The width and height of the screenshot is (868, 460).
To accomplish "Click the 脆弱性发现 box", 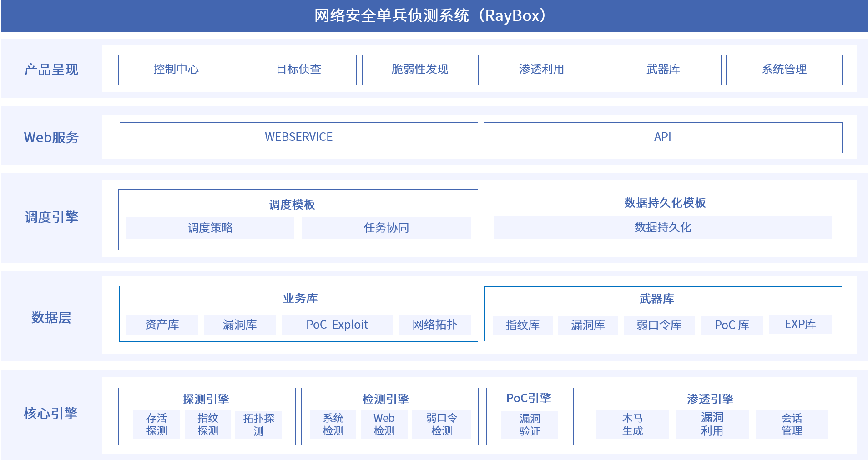I will (x=420, y=70).
